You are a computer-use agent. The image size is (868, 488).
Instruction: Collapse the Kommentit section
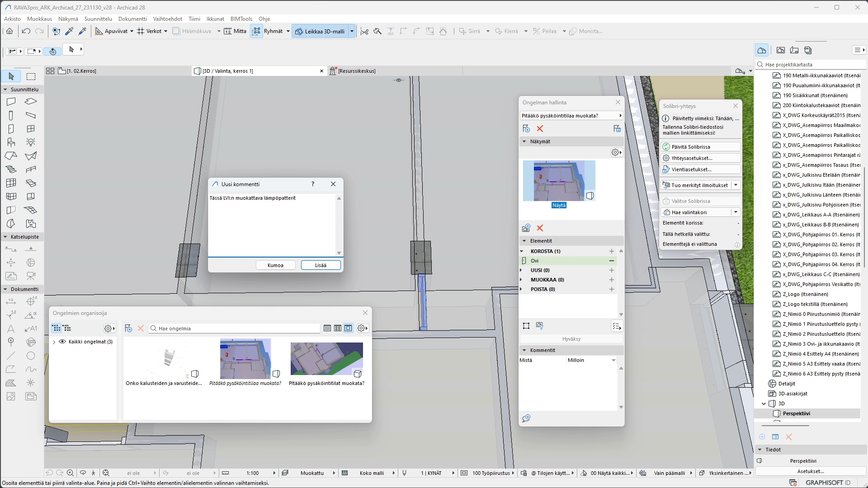pyautogui.click(x=524, y=350)
